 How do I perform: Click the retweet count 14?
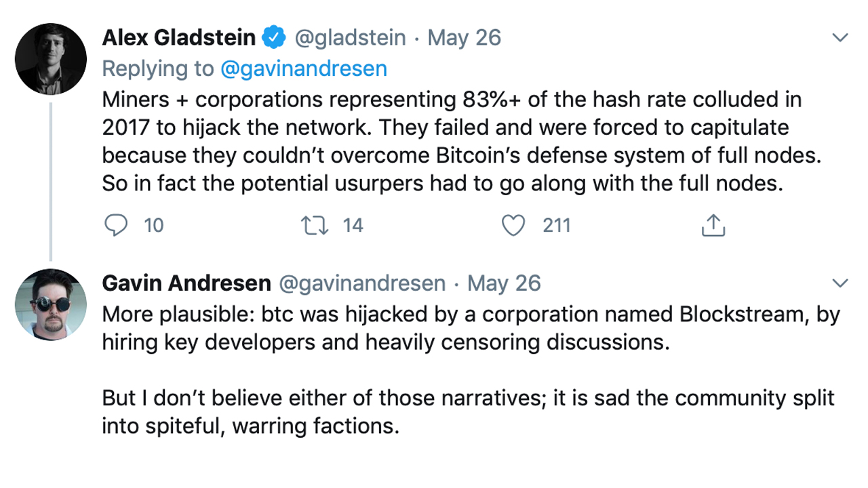coord(353,225)
